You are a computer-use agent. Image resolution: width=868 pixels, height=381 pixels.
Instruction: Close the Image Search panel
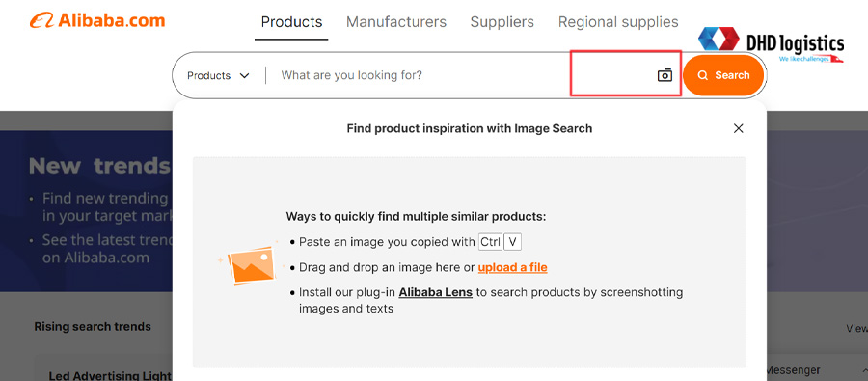(x=738, y=128)
